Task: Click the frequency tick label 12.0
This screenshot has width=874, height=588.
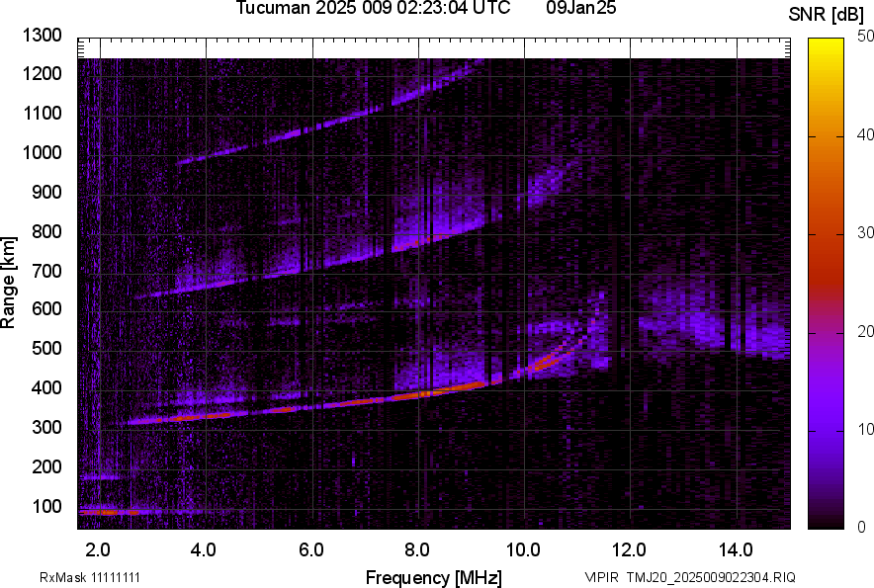Action: pyautogui.click(x=630, y=550)
